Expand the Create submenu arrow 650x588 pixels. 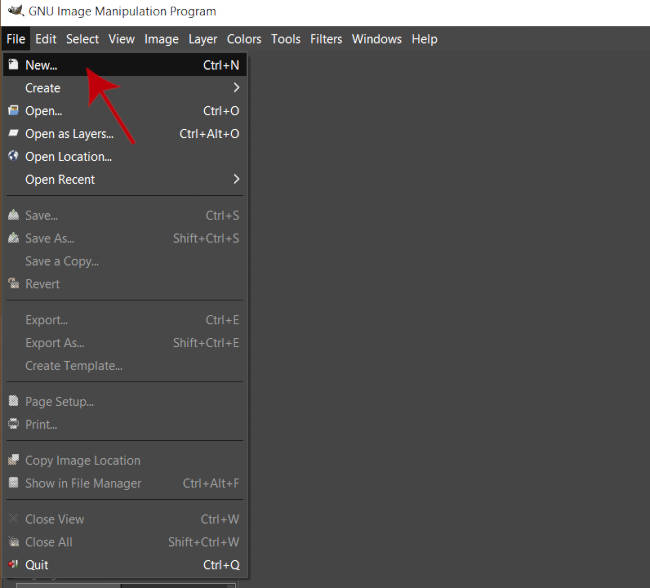(x=236, y=87)
